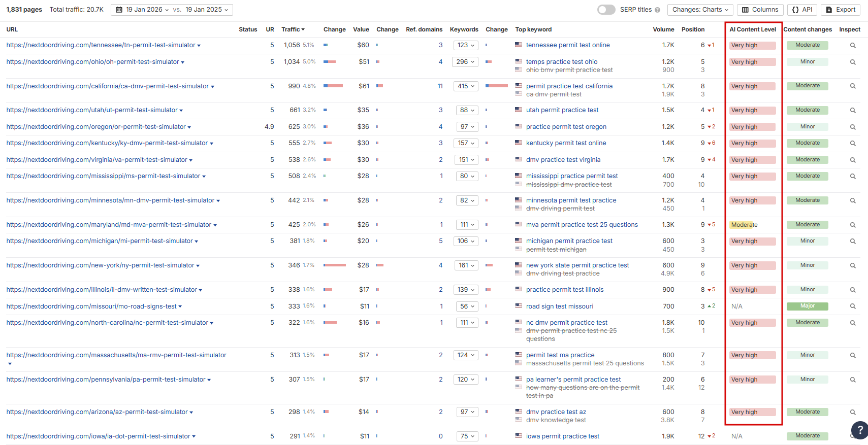The width and height of the screenshot is (868, 445).
Task: Inspect the California DMV permit page
Action: pos(853,86)
